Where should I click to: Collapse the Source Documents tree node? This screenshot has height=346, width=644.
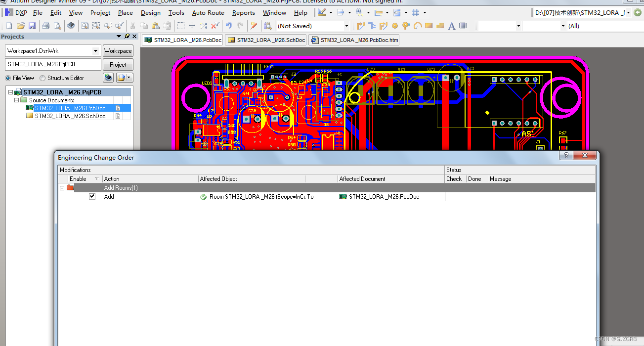point(17,99)
